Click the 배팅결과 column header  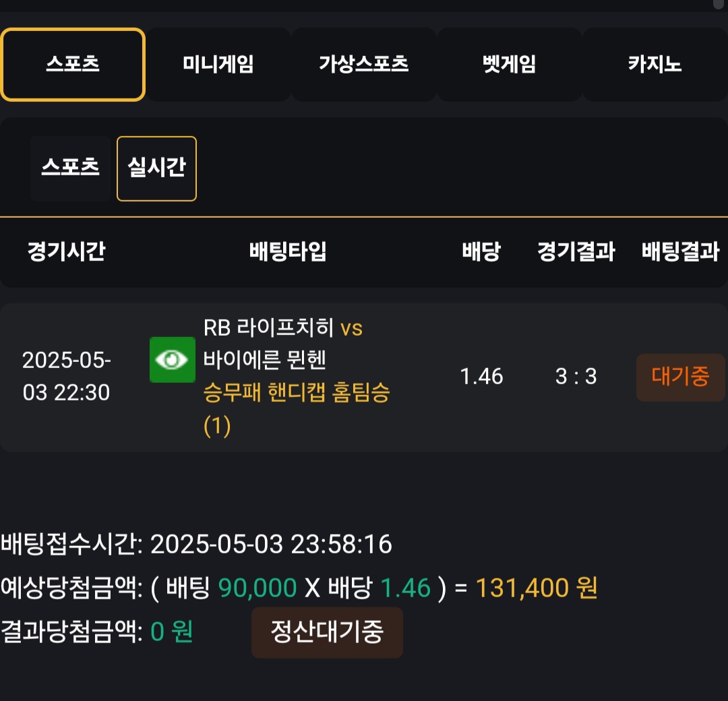point(680,251)
